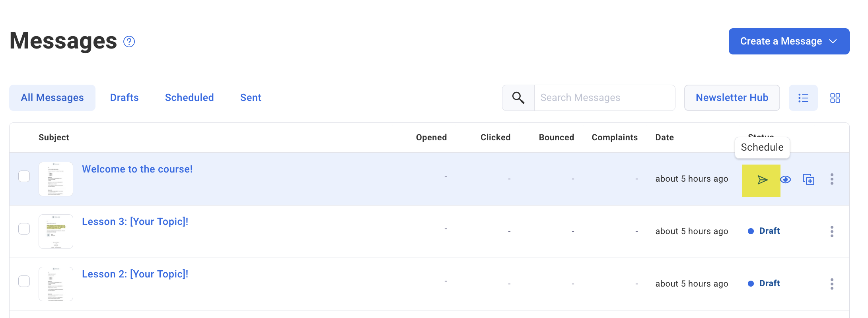Screen dimensions: 868x318
Task: Tick the Lesson 2 message checkbox
Action: click(x=24, y=281)
